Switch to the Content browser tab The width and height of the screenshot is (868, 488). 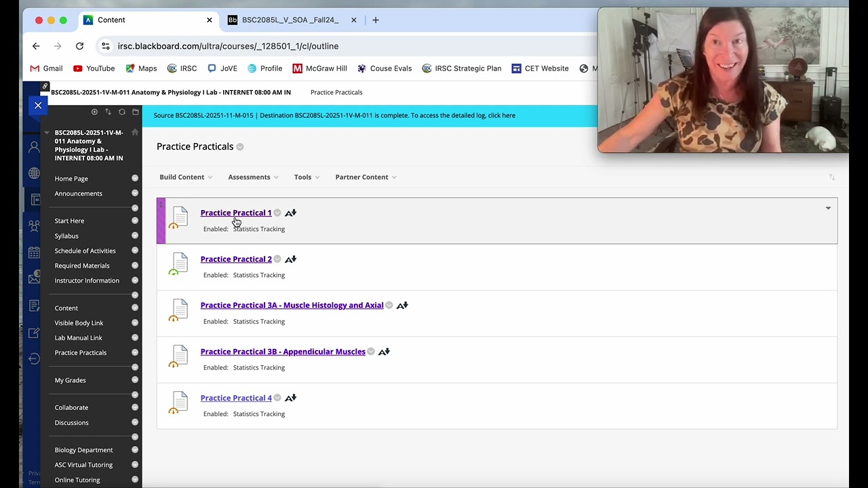click(x=148, y=20)
